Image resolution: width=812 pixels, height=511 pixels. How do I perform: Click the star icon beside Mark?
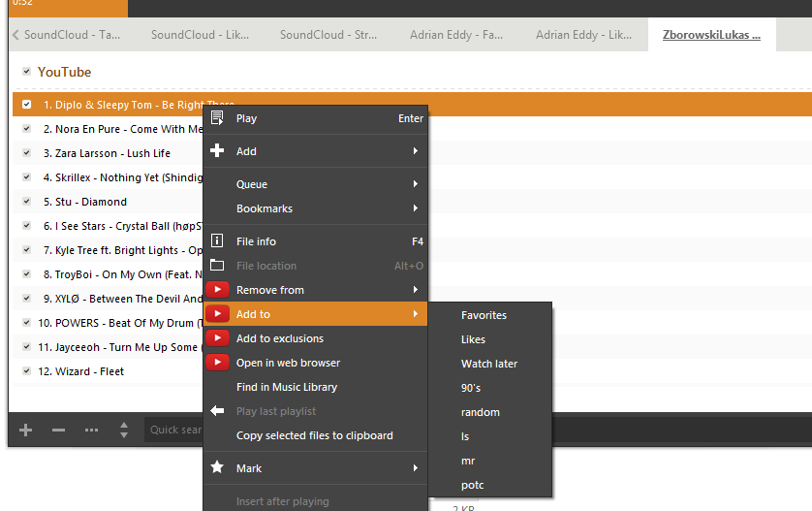(x=217, y=467)
